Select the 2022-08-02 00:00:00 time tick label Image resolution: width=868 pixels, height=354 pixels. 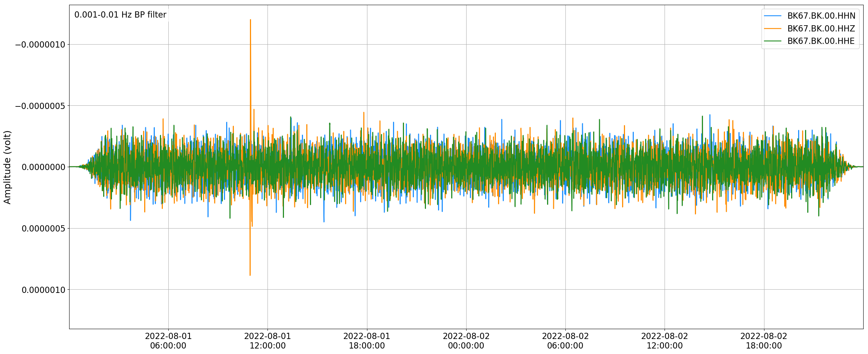tap(466, 341)
